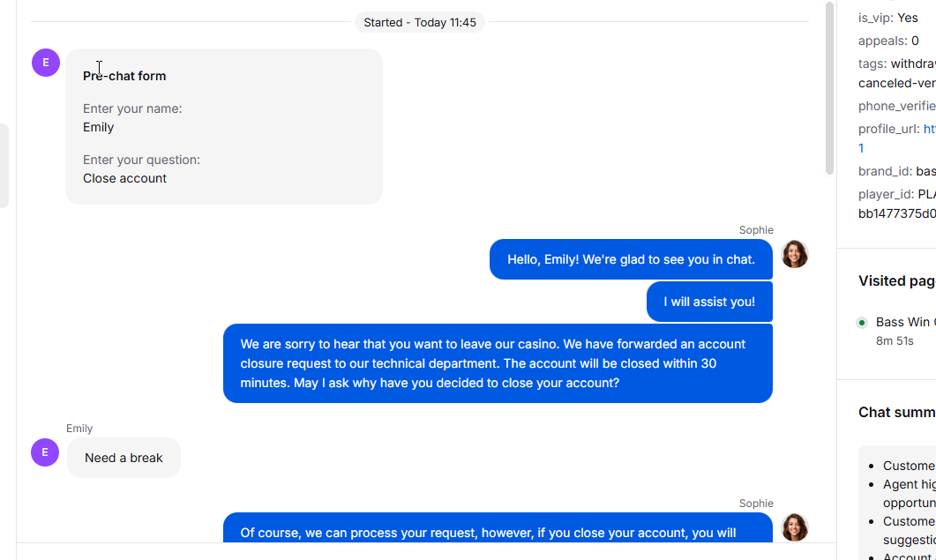This screenshot has width=936, height=560.
Task: Click the is_vip Yes field
Action: click(x=888, y=18)
